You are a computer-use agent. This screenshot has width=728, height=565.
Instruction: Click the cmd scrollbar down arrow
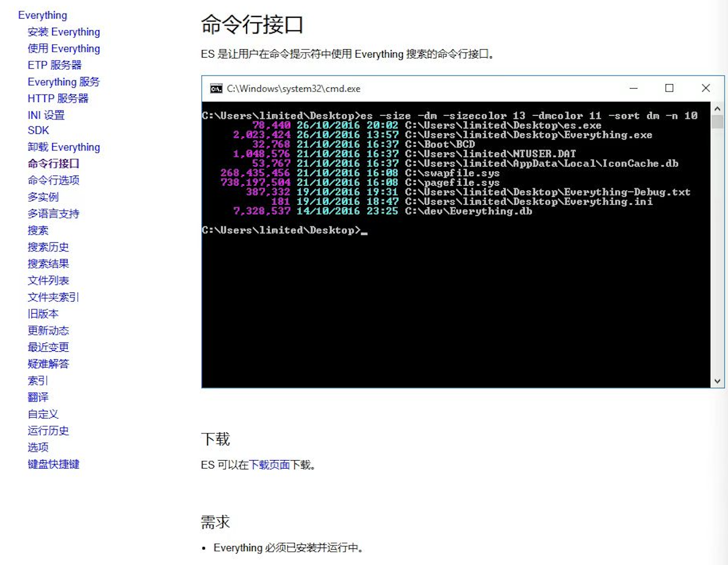click(717, 381)
